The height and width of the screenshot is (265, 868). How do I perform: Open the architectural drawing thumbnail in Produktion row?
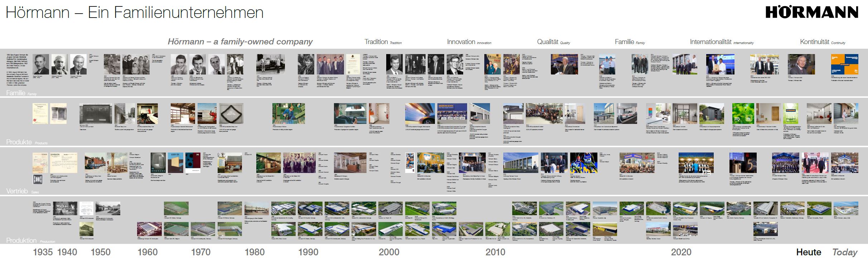pos(86,209)
